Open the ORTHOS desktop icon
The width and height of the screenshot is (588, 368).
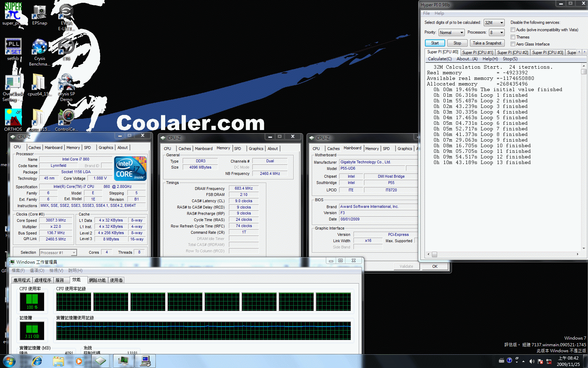[13, 120]
